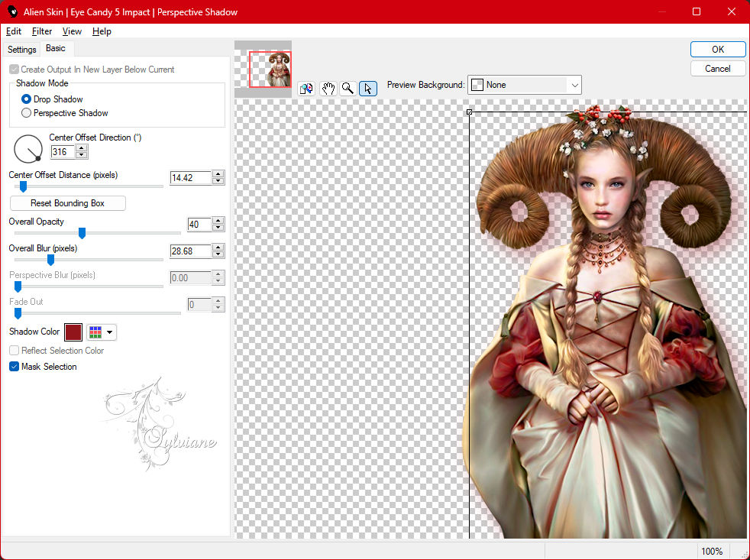Click the bounding box corner handle

pos(469,112)
